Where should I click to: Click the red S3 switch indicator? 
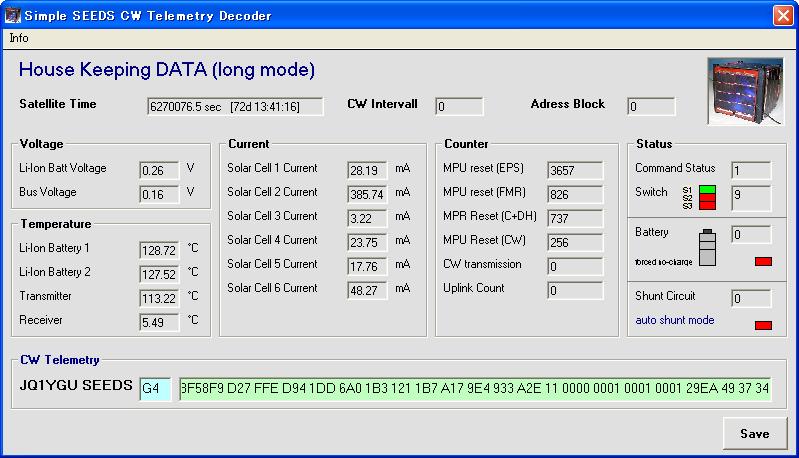pos(707,206)
